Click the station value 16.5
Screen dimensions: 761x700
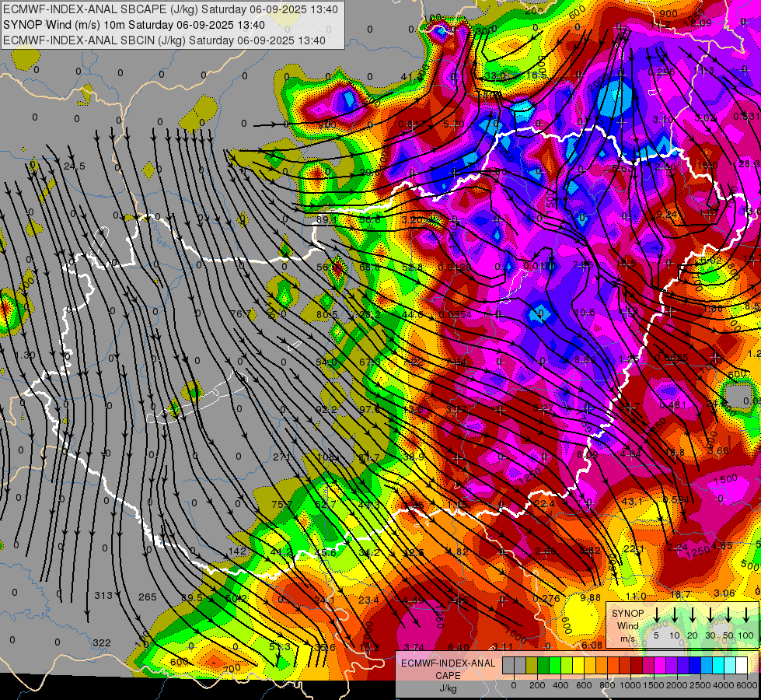click(x=537, y=75)
